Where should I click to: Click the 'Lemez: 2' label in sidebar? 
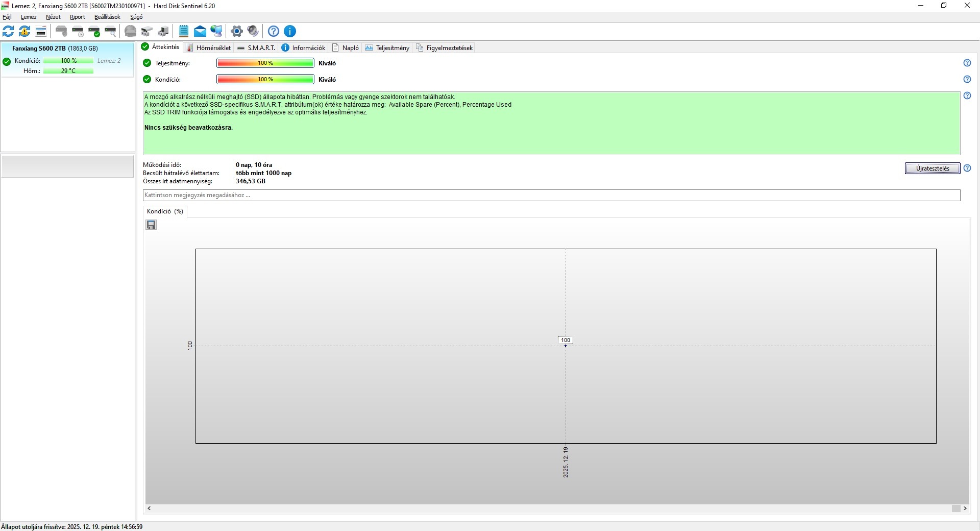tap(109, 61)
